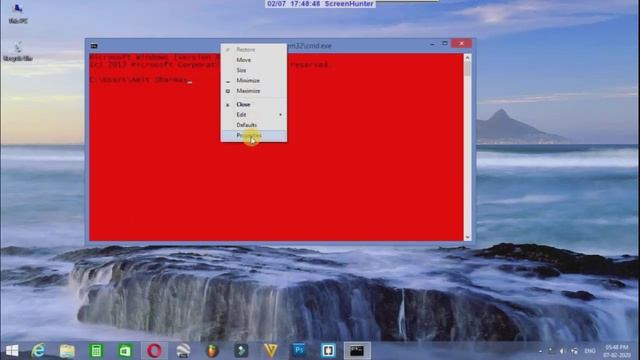Switch to Opera browser in the taskbar
640x360 pixels.
[x=154, y=351]
